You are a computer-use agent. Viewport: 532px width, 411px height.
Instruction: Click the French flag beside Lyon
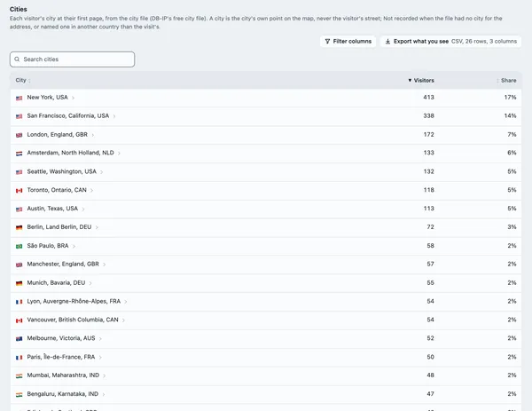(x=19, y=302)
